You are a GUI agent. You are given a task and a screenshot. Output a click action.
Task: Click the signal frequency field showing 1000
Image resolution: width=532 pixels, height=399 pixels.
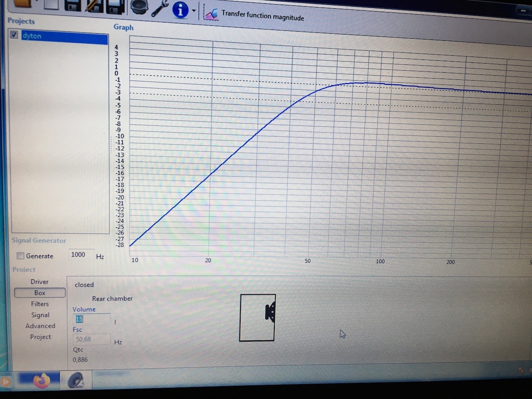click(81, 254)
